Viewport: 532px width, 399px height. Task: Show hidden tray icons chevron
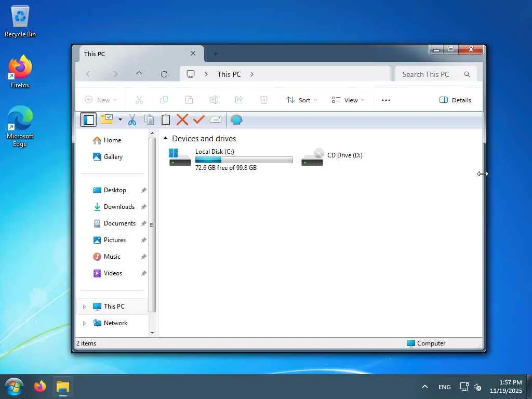tap(425, 387)
